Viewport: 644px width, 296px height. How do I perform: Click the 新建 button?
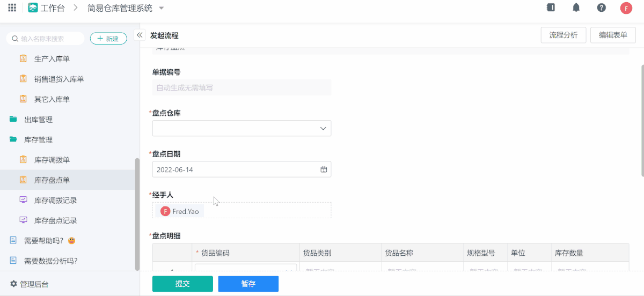click(108, 39)
